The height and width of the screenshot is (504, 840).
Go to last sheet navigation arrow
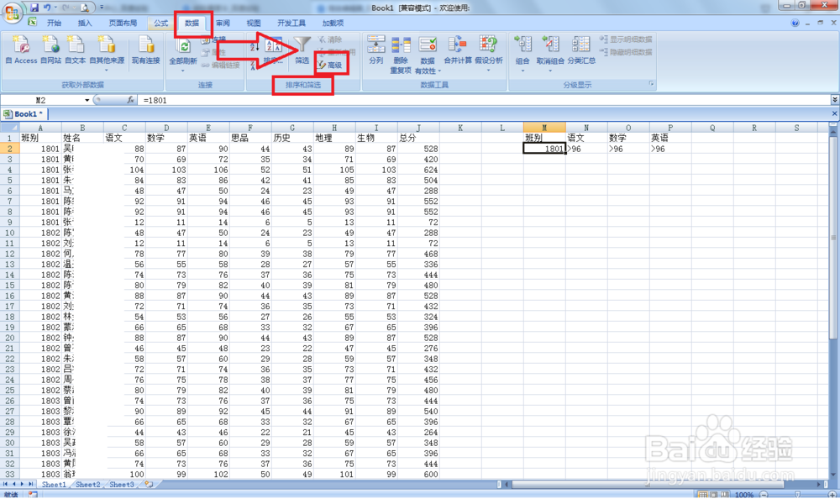pos(30,484)
